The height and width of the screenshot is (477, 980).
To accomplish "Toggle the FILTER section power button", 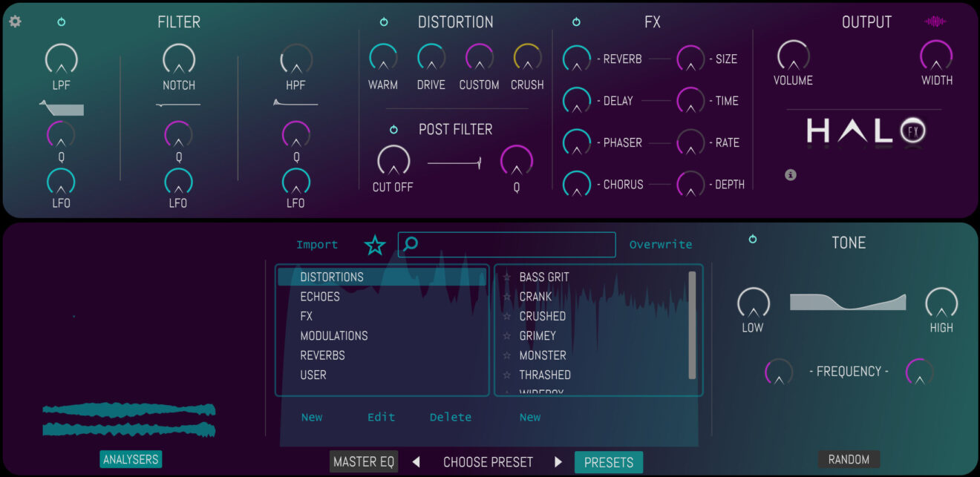I will (x=61, y=22).
